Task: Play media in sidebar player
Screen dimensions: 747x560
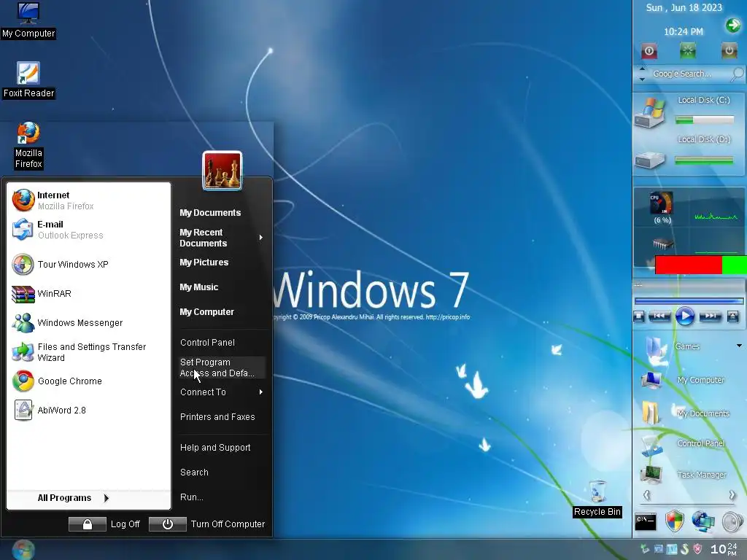Action: coord(685,316)
